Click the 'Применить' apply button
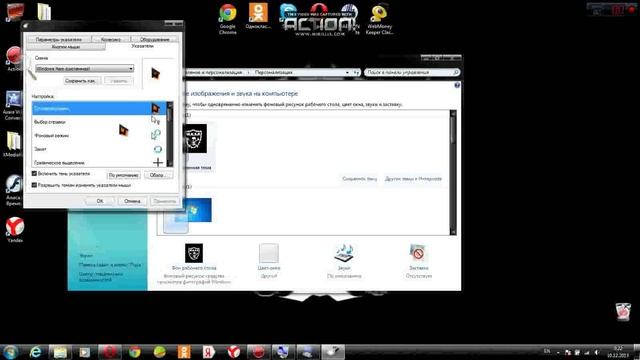This screenshot has height=360, width=640. click(164, 201)
